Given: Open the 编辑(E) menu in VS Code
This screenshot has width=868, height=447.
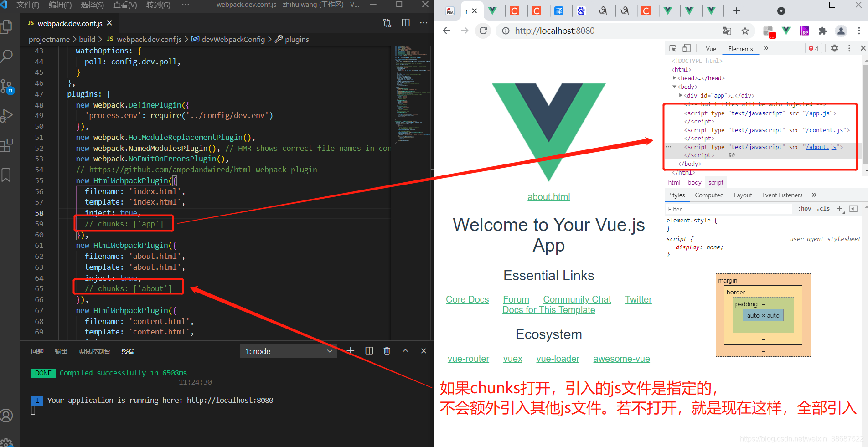Looking at the screenshot, I should (60, 5).
